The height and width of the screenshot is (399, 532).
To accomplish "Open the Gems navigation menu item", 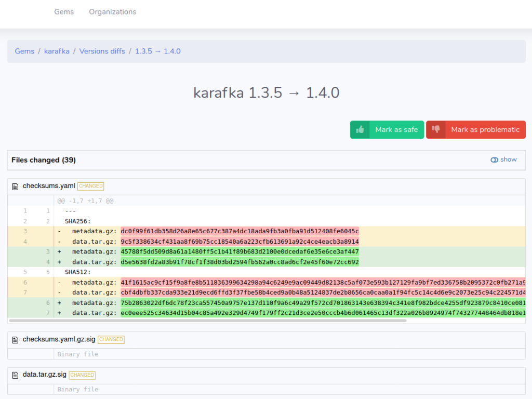I will (64, 12).
